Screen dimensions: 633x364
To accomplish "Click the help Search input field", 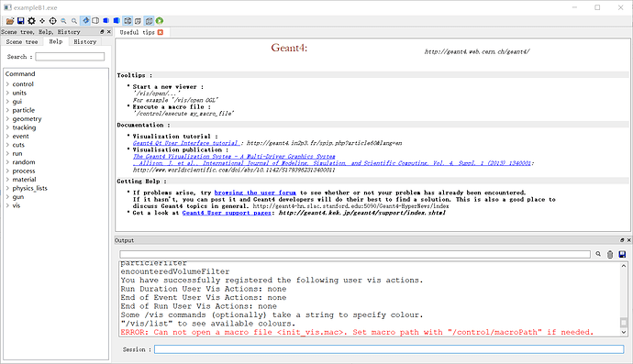I will 70,57.
